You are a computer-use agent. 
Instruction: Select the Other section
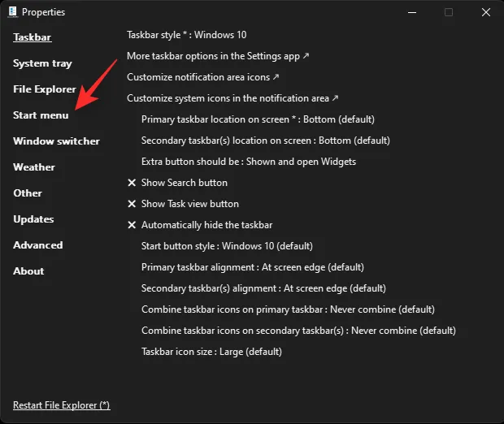pyautogui.click(x=28, y=193)
